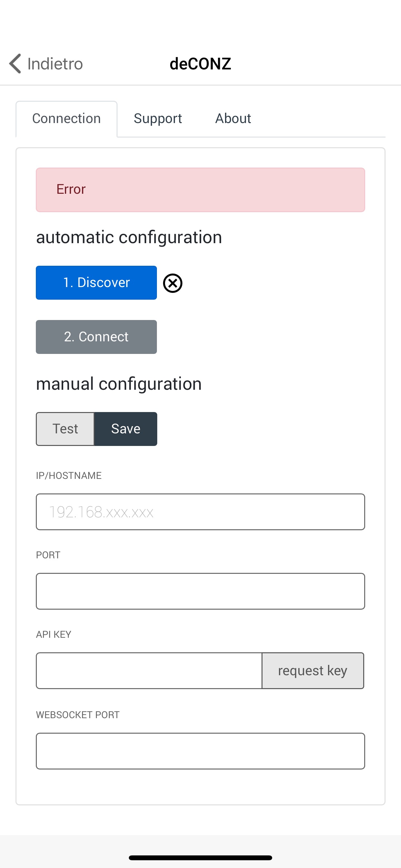Click the manual configuration heading
Image resolution: width=401 pixels, height=868 pixels.
(x=118, y=384)
